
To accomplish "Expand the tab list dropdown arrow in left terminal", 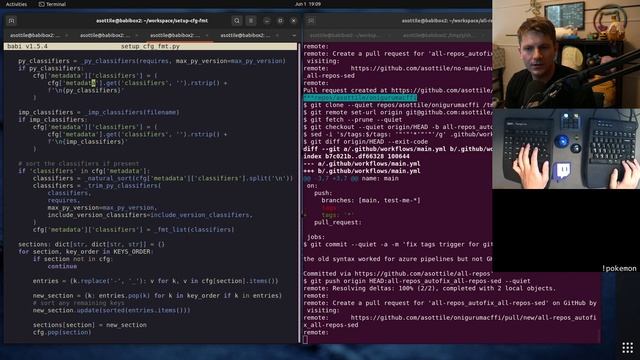I will 293,36.
